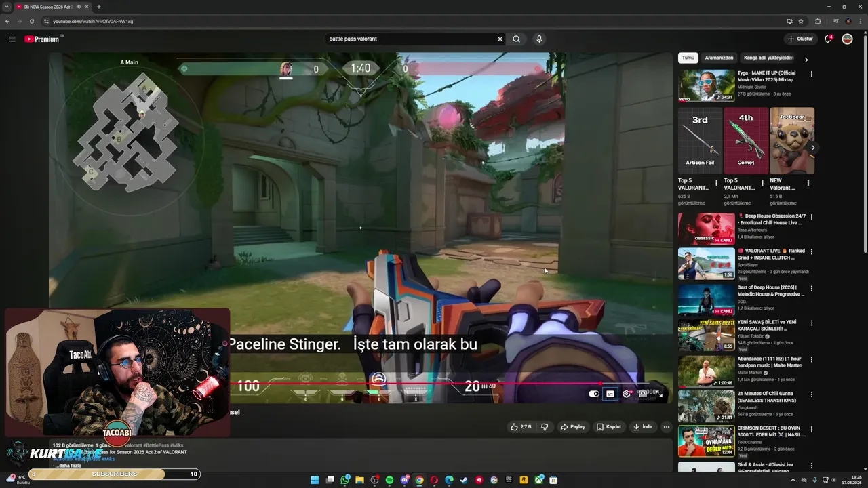Image resolution: width=868 pixels, height=488 pixels.
Task: Open more actions under the video
Action: (x=666, y=427)
